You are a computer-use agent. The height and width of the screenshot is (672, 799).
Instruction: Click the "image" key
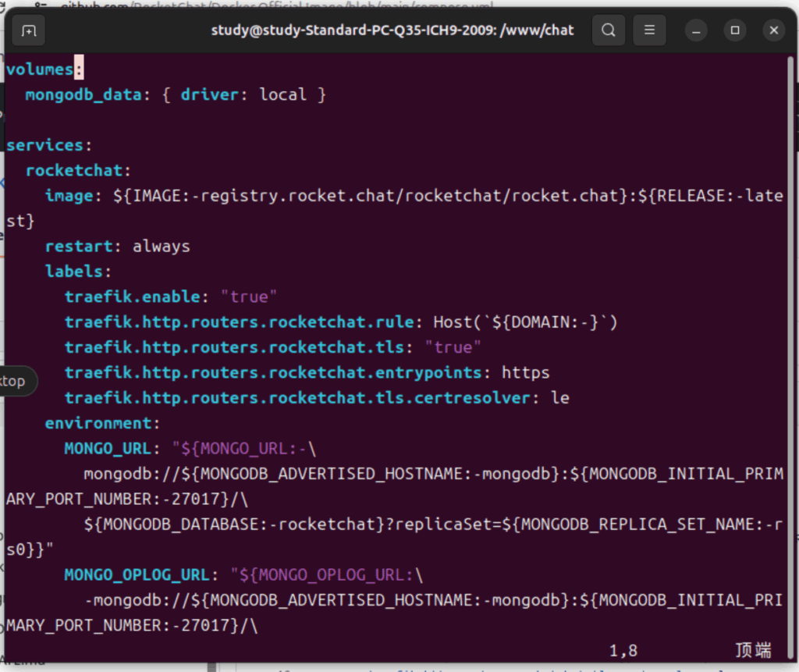point(69,196)
